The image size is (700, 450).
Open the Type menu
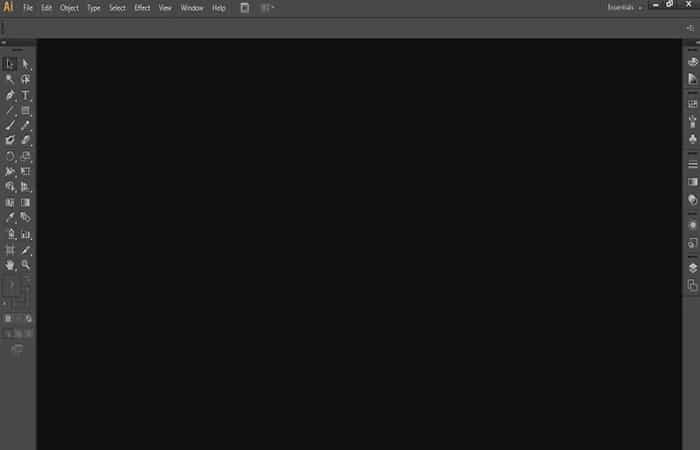click(94, 8)
